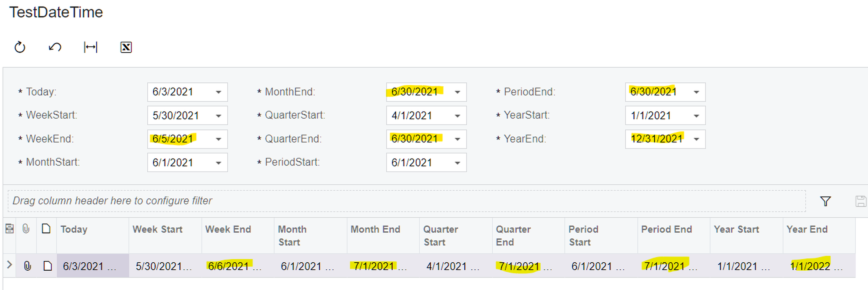This screenshot has width=868, height=290.
Task: Click the attachment paperclip in the grid row
Action: 27,266
